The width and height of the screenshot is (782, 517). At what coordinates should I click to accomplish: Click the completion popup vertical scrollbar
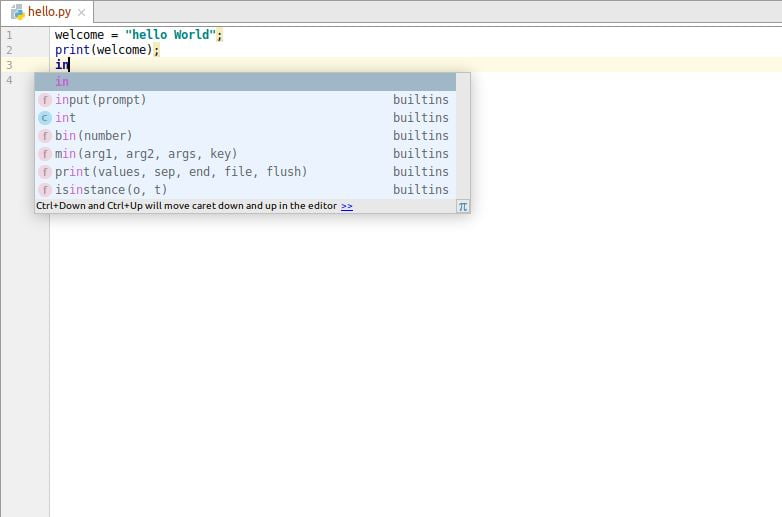point(463,136)
